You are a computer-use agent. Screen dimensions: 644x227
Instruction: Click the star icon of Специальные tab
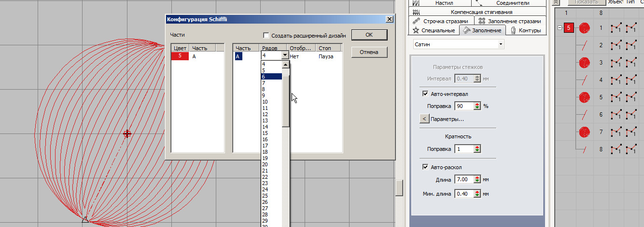[x=416, y=30]
